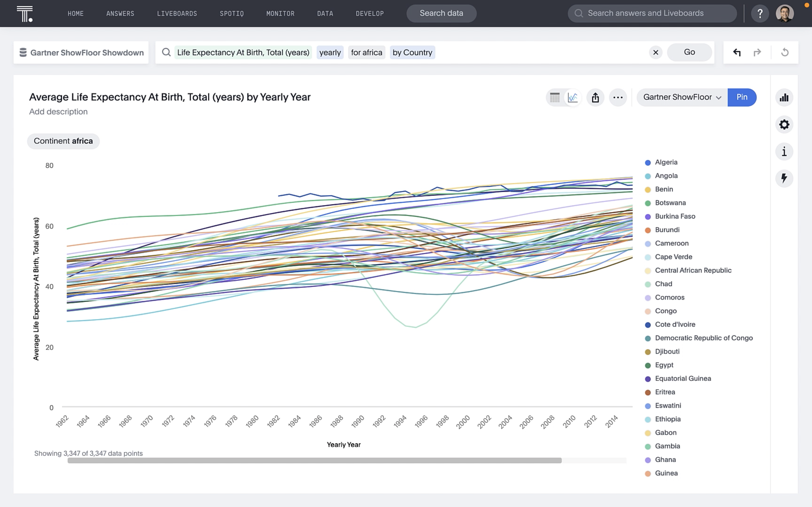Click the table view icon
Image resolution: width=812 pixels, height=507 pixels.
554,97
